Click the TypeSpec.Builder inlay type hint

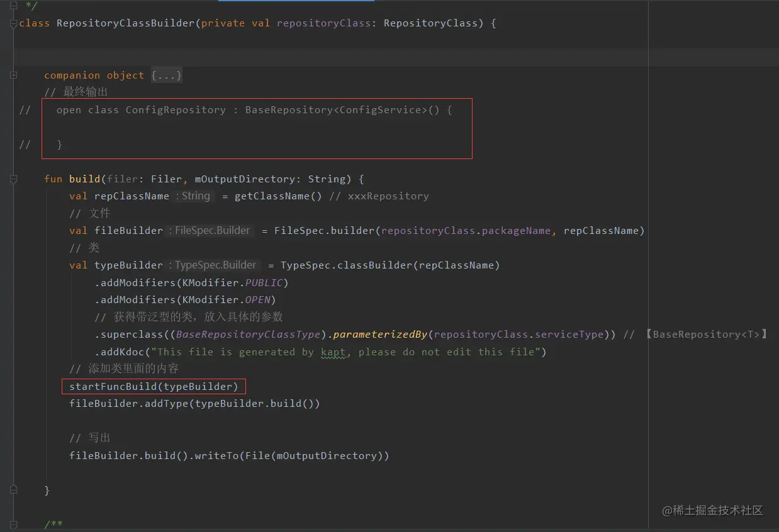[213, 265]
